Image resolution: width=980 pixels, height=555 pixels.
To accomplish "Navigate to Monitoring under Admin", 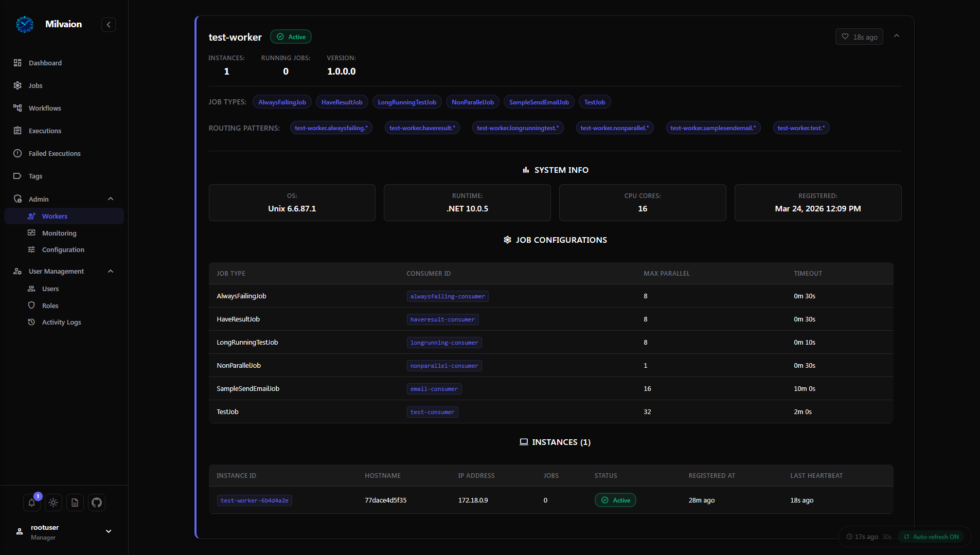I will click(x=59, y=233).
